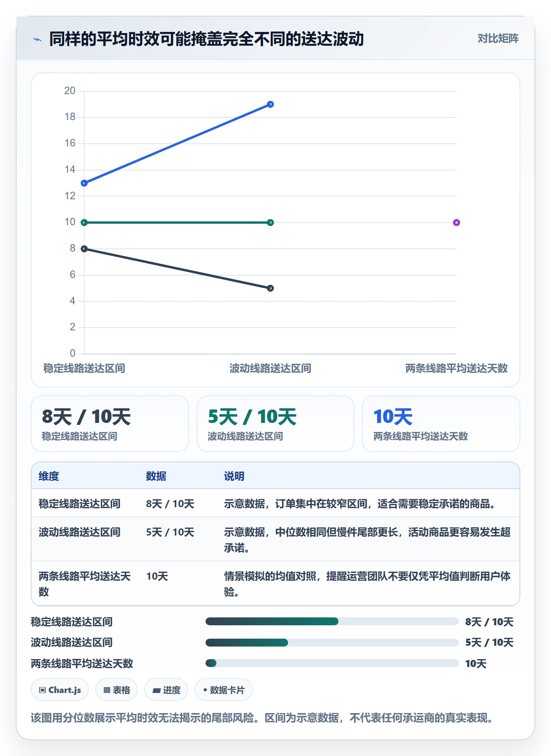Click table data value 5天 / 10天
Viewport: 551px width, 756px height.
click(x=170, y=532)
